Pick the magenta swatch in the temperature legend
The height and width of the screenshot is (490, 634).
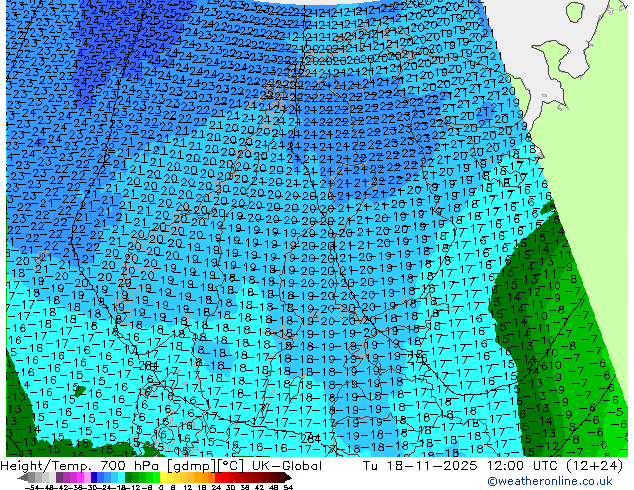click(x=80, y=477)
